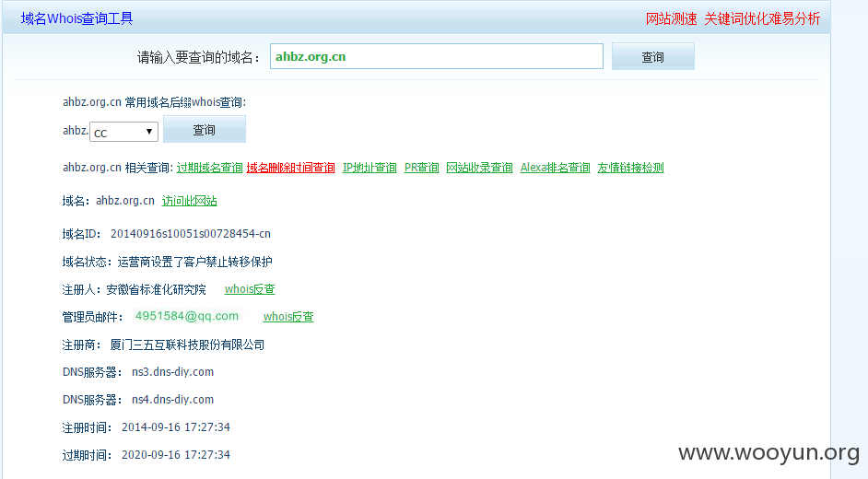Click the domain status 运营商设置了客户禁止转移保护 text

point(194,262)
